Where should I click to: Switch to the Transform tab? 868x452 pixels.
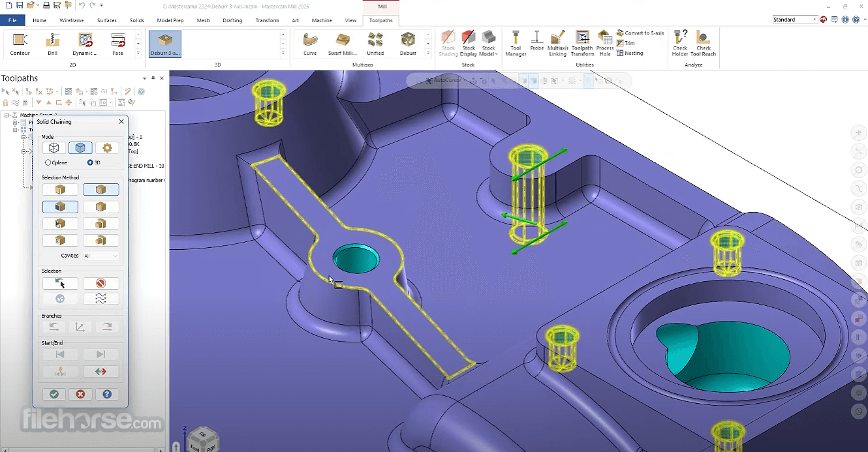click(267, 20)
